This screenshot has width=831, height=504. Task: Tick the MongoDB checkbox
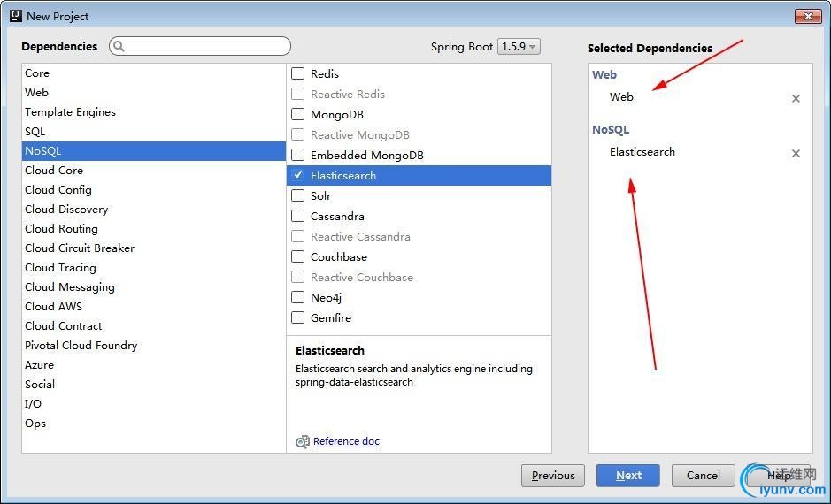tap(298, 115)
